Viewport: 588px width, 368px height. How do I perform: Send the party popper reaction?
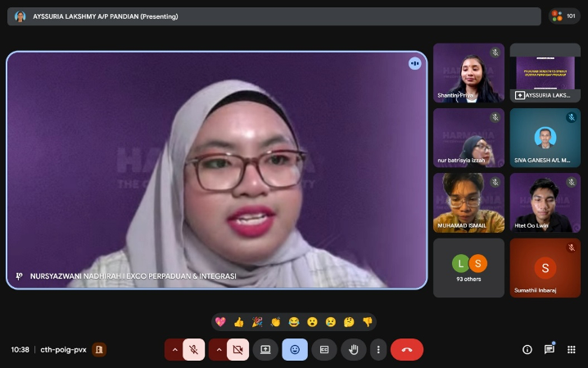click(257, 322)
